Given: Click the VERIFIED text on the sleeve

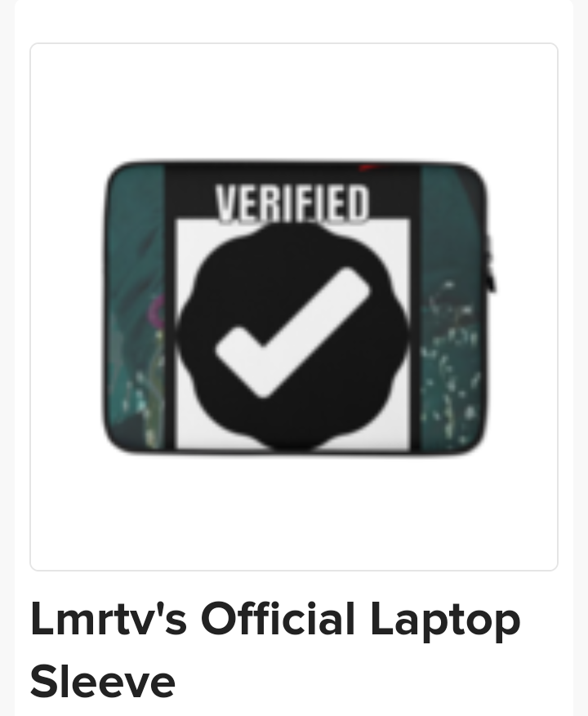Looking at the screenshot, I should pos(292,203).
